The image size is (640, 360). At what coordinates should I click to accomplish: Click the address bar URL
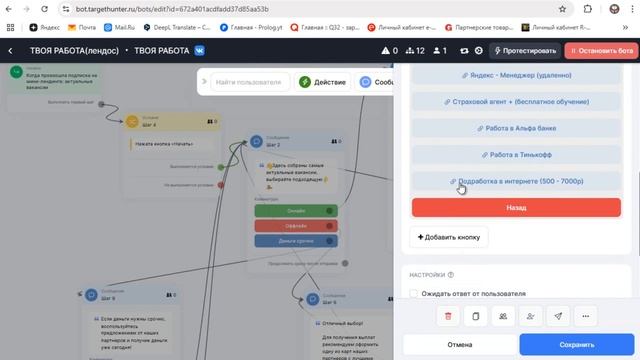pos(172,9)
